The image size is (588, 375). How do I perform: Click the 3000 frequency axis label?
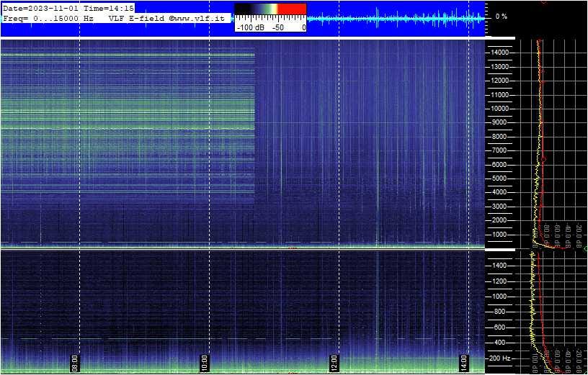point(501,207)
